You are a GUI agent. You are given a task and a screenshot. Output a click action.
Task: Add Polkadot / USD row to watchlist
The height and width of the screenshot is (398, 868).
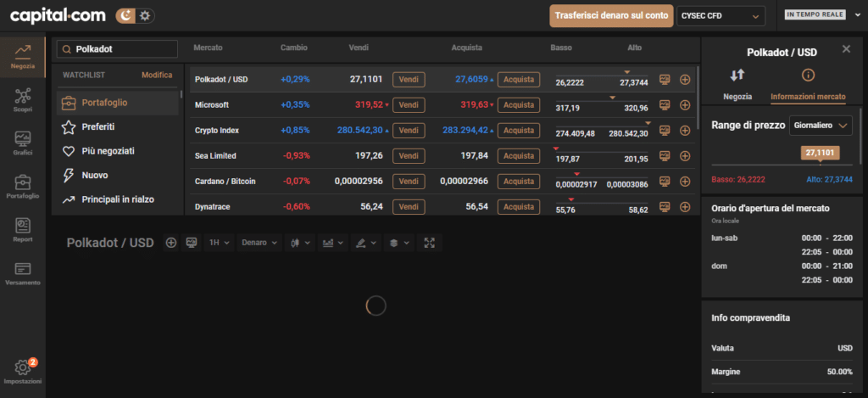coord(685,79)
